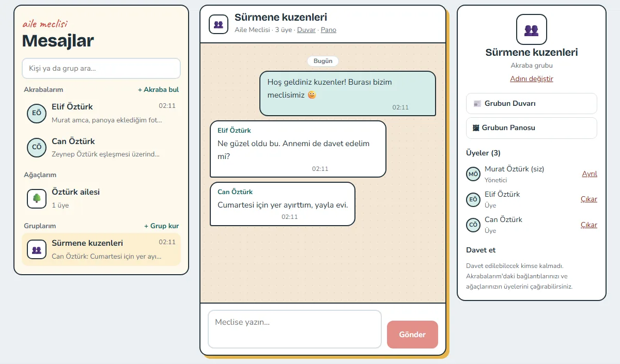The height and width of the screenshot is (364, 620).
Task: Open the Elif Öztürk conversation preview text
Action: click(x=107, y=120)
